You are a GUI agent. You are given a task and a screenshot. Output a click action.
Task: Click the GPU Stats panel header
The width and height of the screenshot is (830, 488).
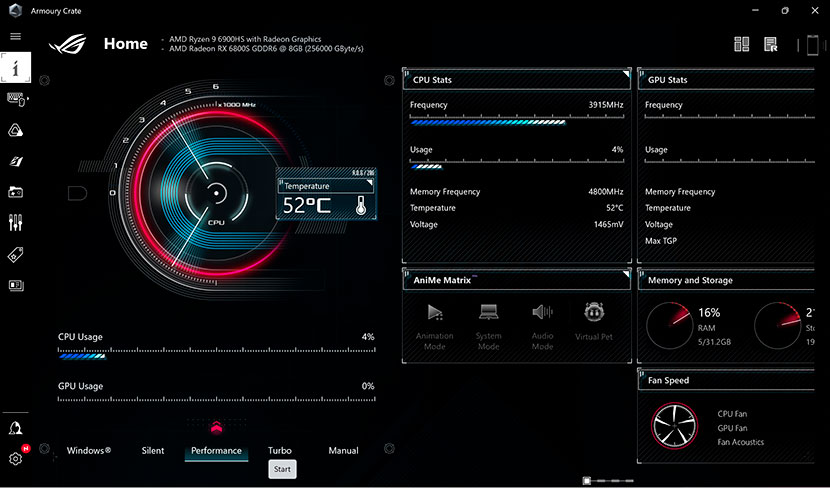pyautogui.click(x=726, y=80)
